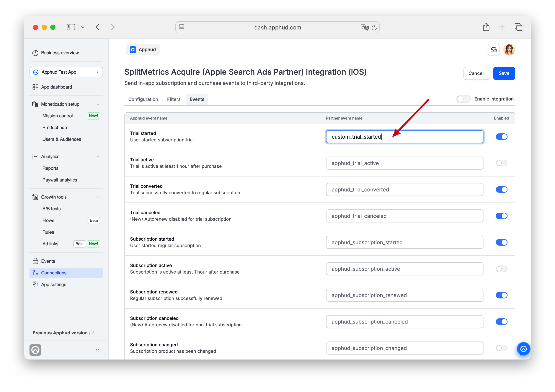Open Paywall analytics page
Screen dimensions: 555x392
coord(60,180)
